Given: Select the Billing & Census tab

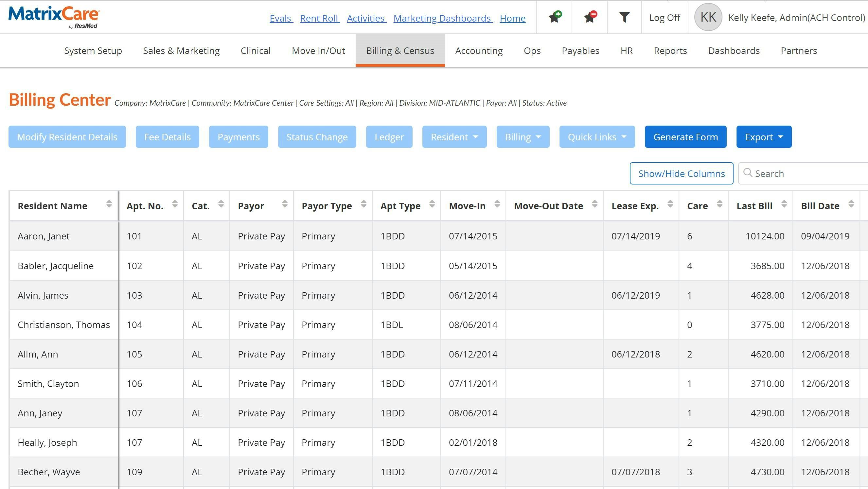Looking at the screenshot, I should (399, 50).
